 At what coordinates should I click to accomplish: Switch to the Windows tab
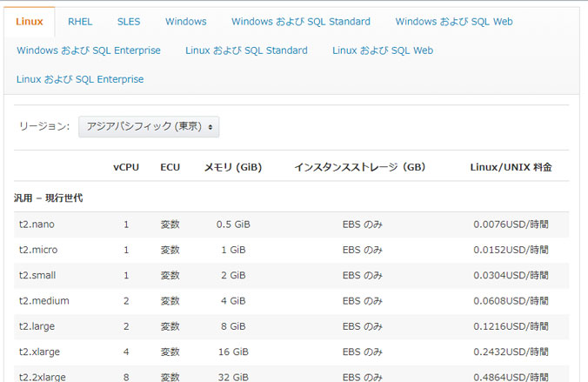click(x=185, y=22)
